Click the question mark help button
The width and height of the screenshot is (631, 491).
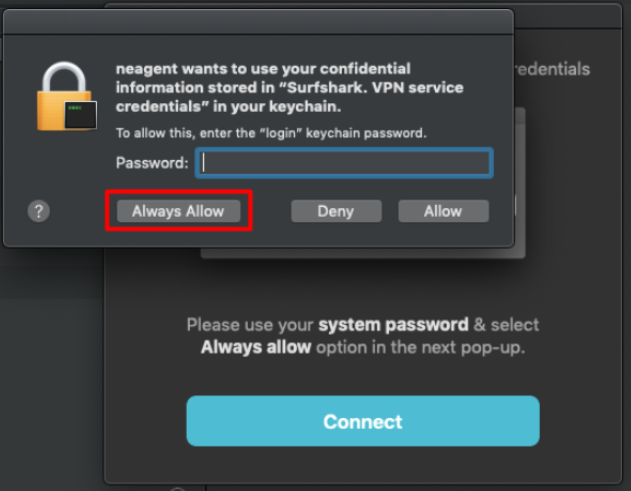39,211
